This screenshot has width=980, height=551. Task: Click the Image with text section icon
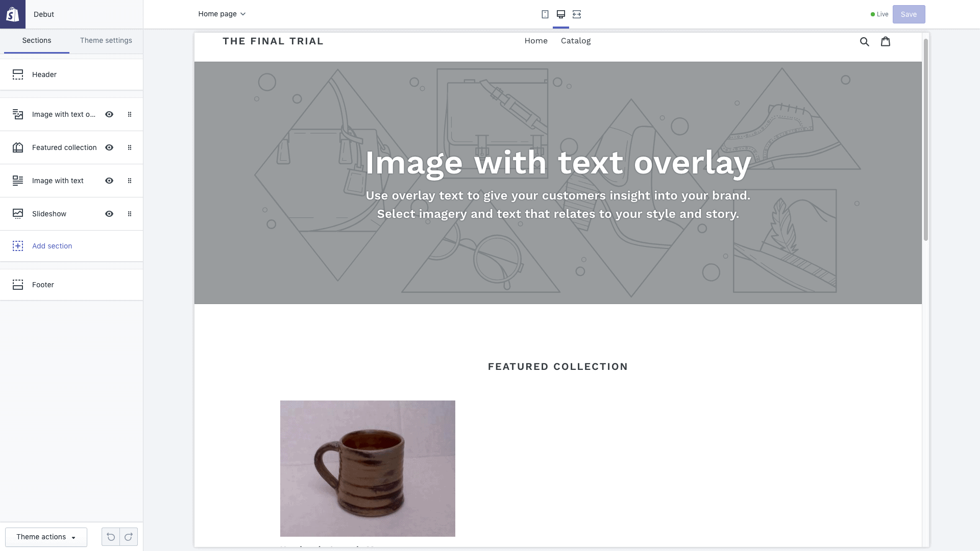[18, 181]
